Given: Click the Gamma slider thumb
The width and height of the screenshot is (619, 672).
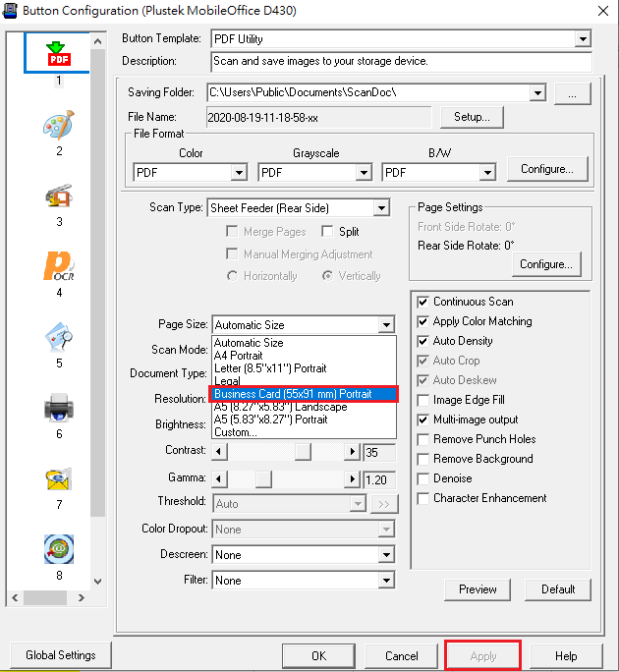Looking at the screenshot, I should (263, 479).
